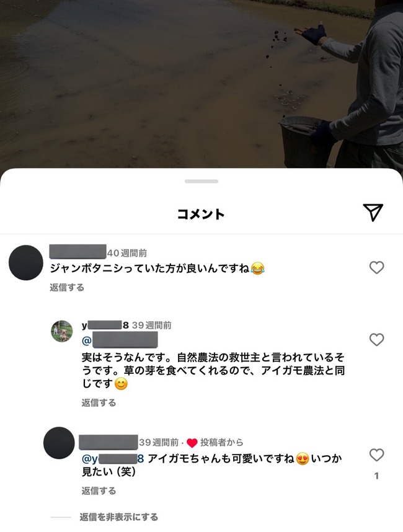Open the first commenter's username
The image size is (403, 532).
[77, 252]
